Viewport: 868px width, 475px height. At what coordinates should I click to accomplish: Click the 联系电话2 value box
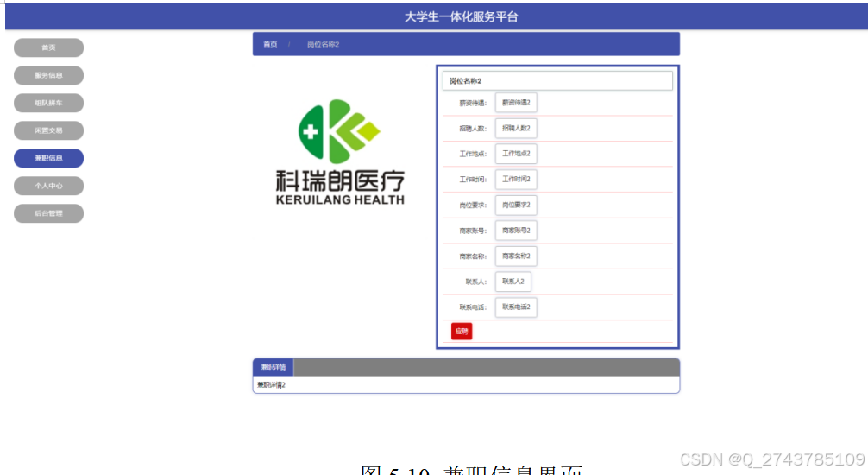(x=516, y=307)
